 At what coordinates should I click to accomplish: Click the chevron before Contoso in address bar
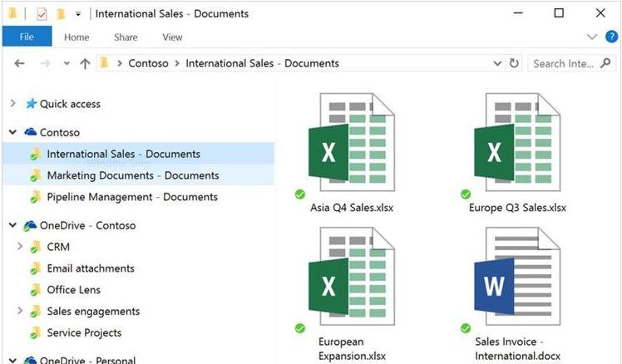click(x=120, y=63)
